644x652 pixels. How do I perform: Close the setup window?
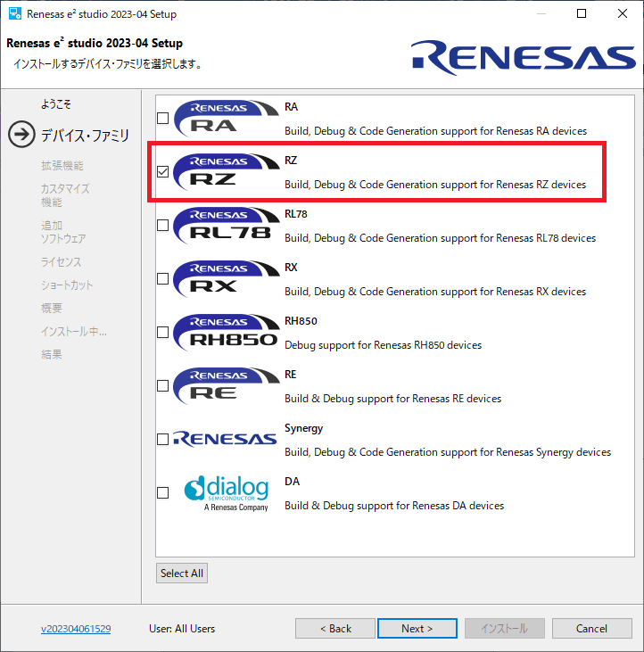(x=623, y=13)
